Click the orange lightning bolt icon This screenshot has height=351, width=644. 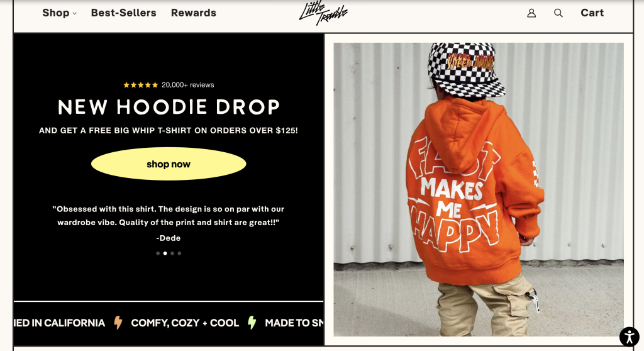coord(118,323)
